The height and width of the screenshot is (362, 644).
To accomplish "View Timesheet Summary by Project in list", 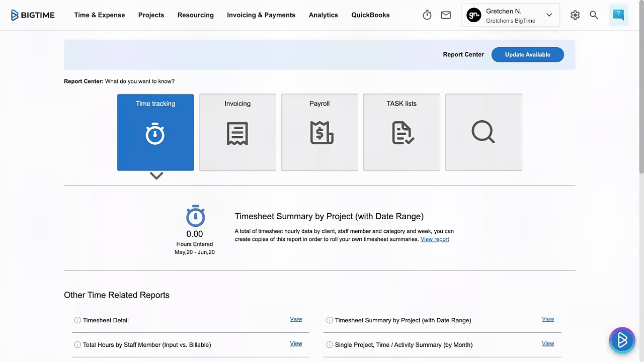I will 548,319.
